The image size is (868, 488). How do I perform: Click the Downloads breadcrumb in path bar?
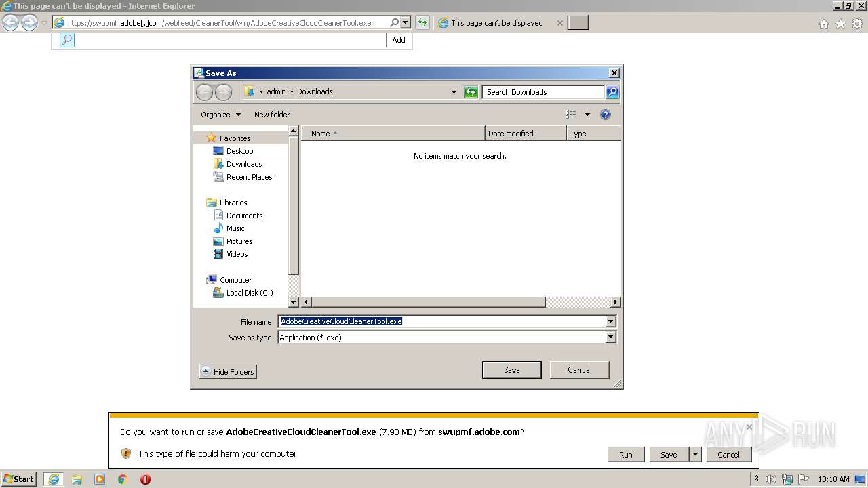[x=315, y=91]
